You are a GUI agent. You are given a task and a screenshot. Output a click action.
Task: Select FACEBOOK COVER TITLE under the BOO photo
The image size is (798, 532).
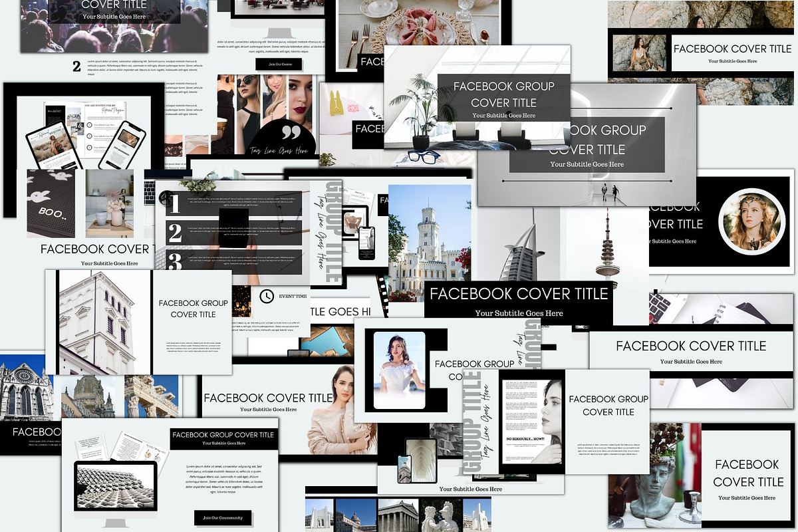(97, 249)
